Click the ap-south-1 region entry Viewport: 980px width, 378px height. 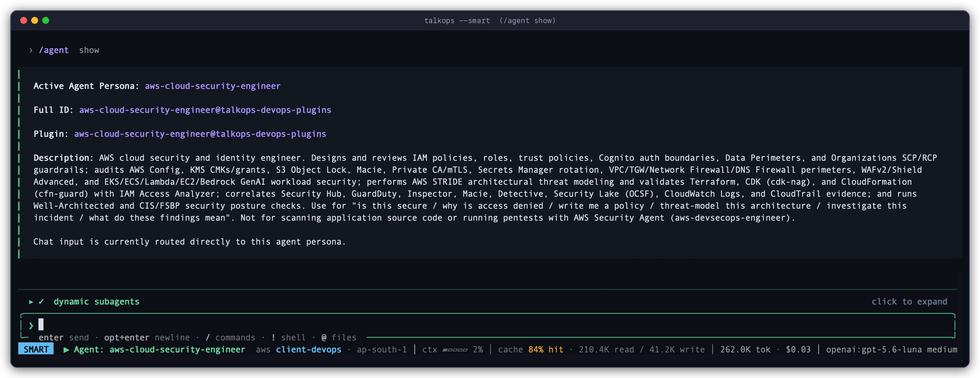click(x=381, y=349)
